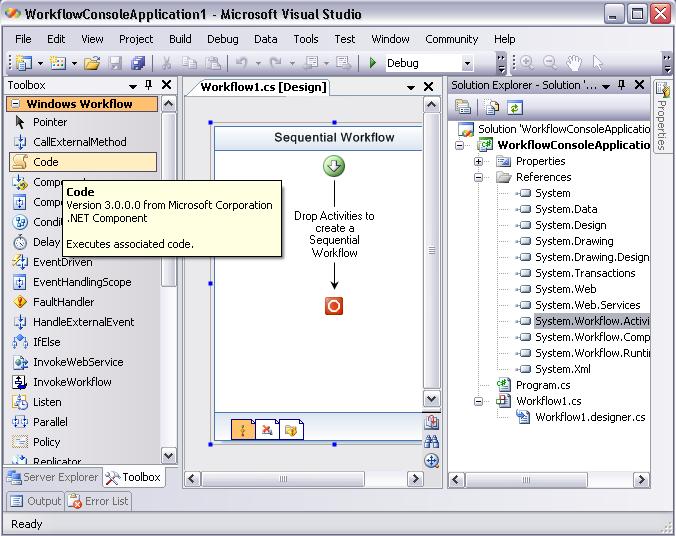Click the Save toolbar icon
676x536 pixels.
pyautogui.click(x=115, y=63)
